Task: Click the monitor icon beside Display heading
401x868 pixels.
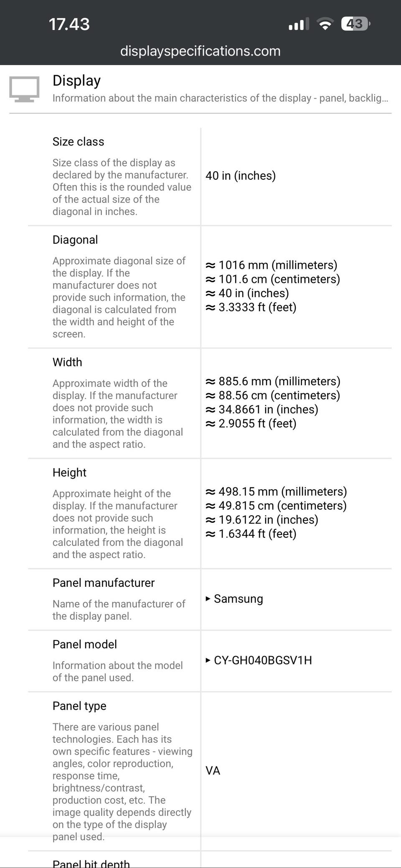Action: (x=24, y=89)
